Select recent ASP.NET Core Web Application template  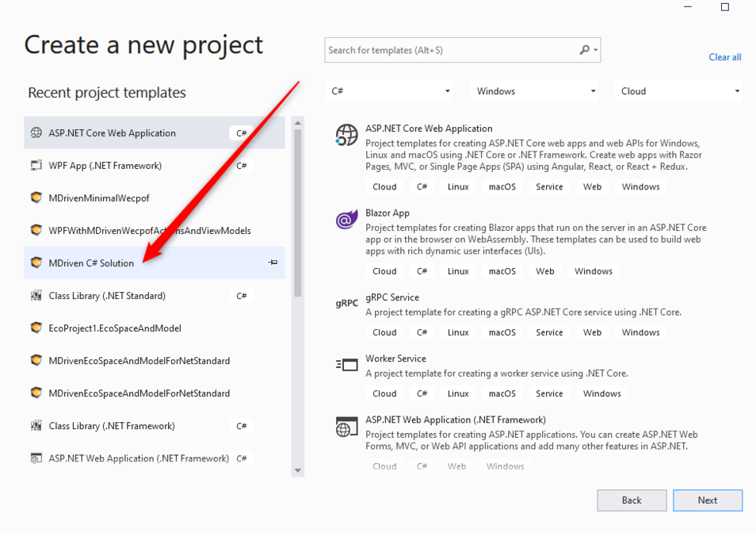[155, 132]
